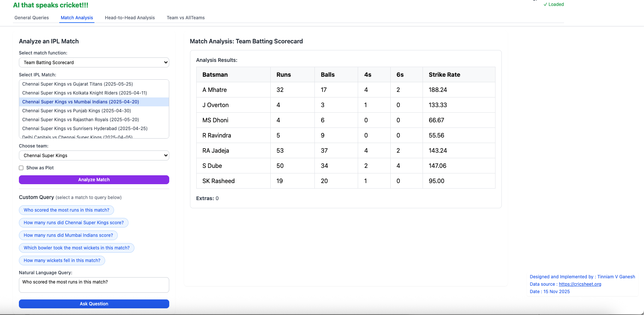Focus the Natural Language Query text box

94,285
